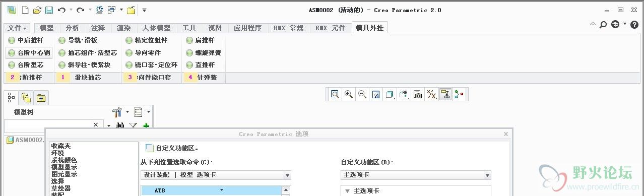644x196 pixels.
Task: Click the Zoom Out icon
Action: click(x=362, y=94)
